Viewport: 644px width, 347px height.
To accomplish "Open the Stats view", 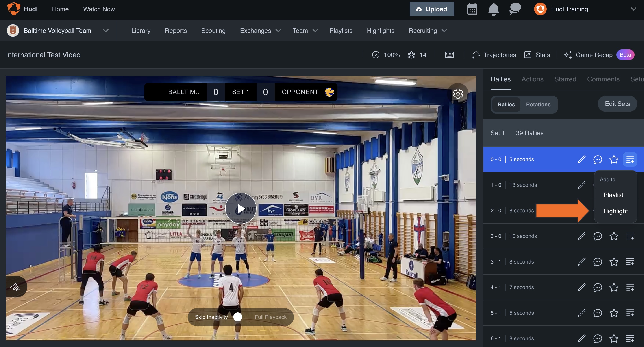I will coord(537,55).
